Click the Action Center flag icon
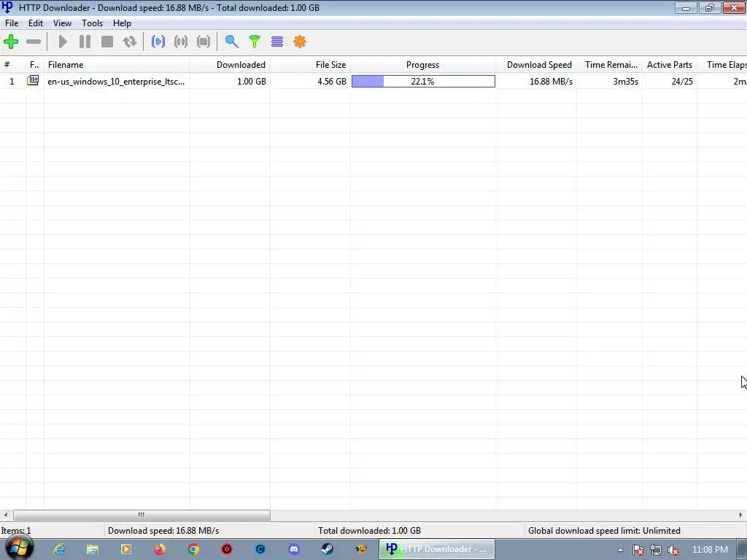The height and width of the screenshot is (560, 747). (638, 550)
